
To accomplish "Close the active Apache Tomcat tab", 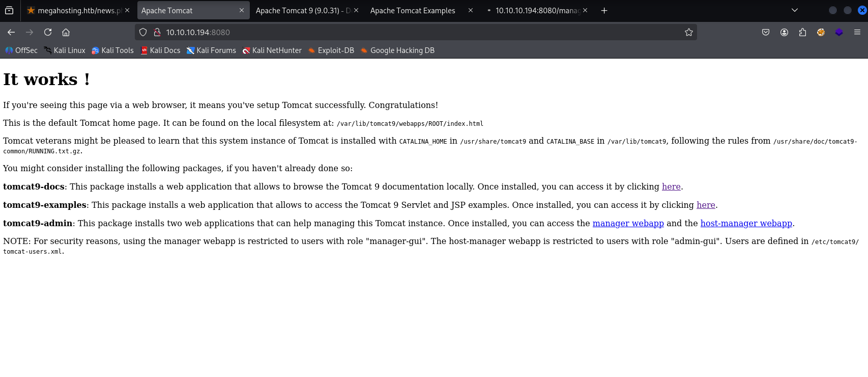I will [242, 10].
